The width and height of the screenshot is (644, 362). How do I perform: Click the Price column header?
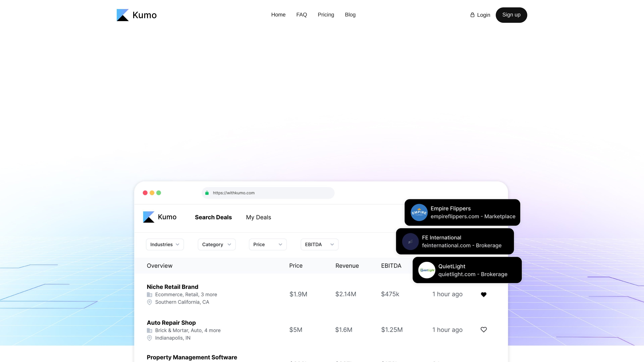(296, 266)
